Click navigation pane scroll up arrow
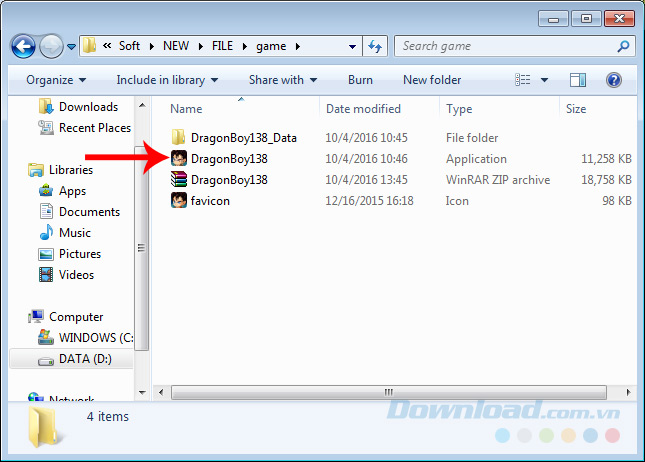645x462 pixels. point(142,105)
